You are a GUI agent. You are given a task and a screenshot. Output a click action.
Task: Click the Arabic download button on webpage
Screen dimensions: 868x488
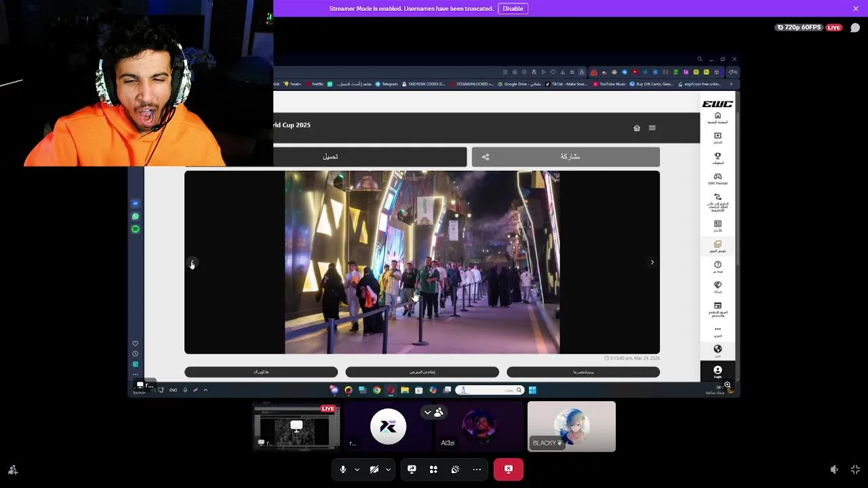330,157
